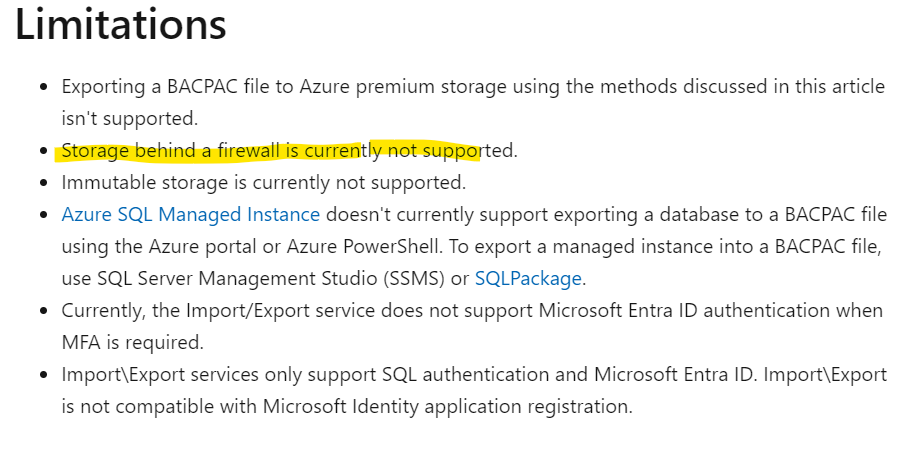Screen dimensions: 918x451
Task: Open the Azure SQL Managed Instance link
Action: tap(190, 215)
